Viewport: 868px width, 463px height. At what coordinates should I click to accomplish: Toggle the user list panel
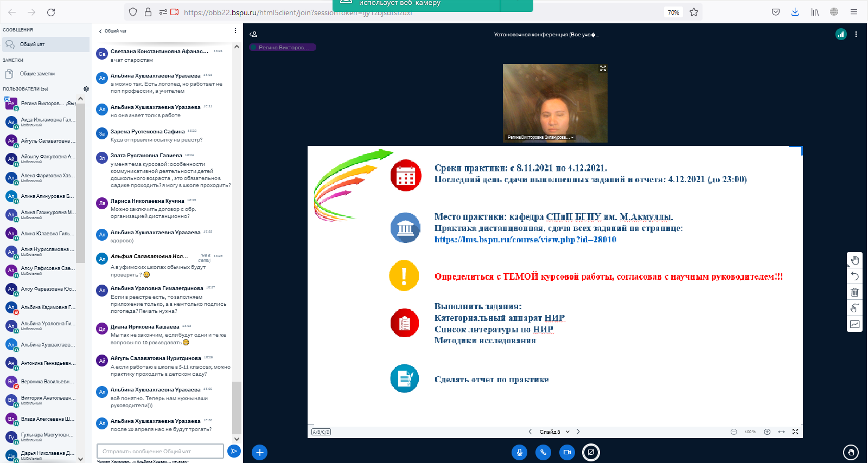(x=253, y=34)
